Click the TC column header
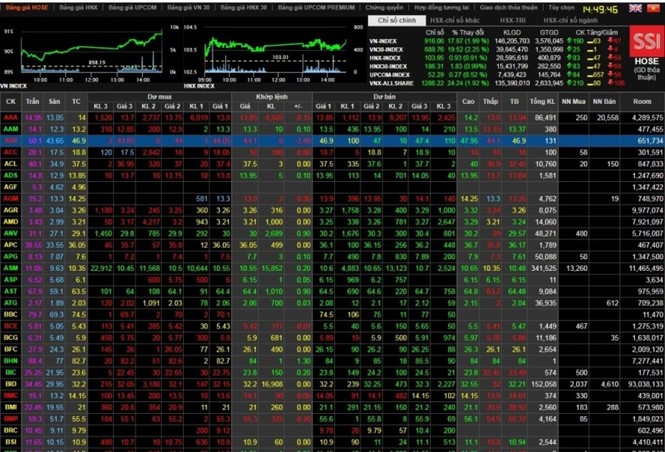Viewport: 665px width, 452px height. click(76, 102)
